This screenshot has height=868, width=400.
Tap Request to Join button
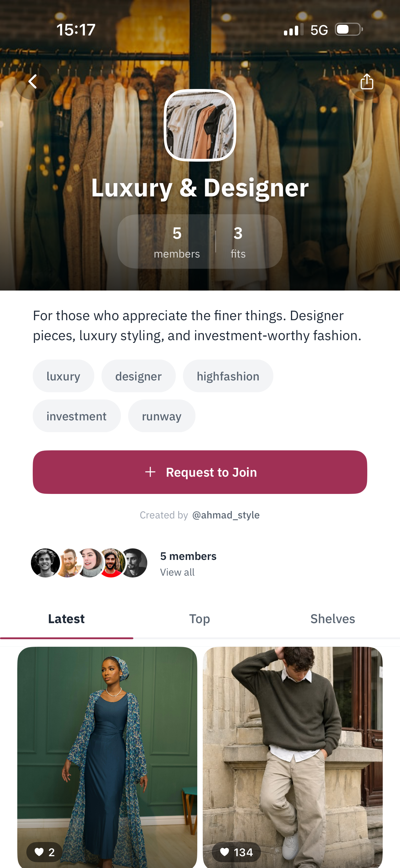click(x=200, y=472)
